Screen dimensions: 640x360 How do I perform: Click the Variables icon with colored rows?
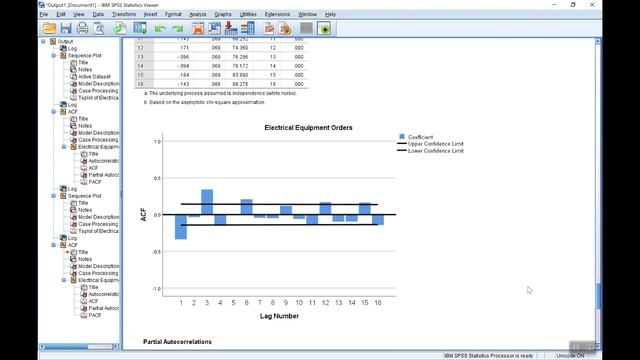coord(248,28)
